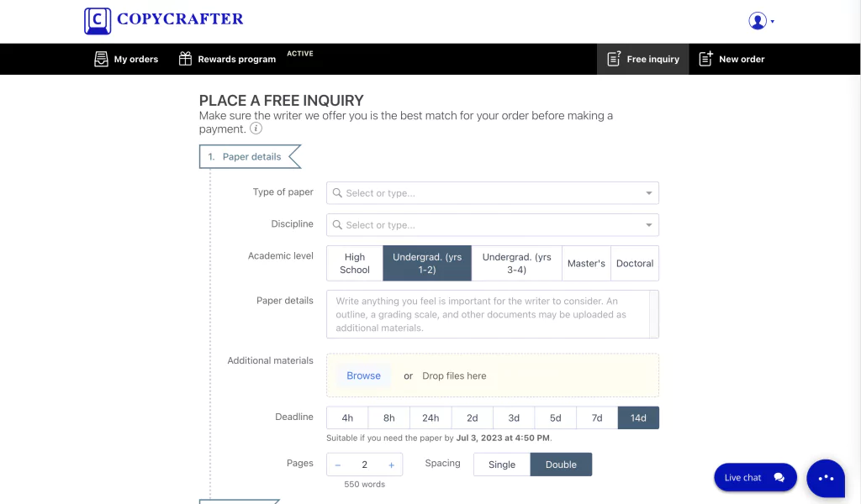
Task: Select Master's academic level
Action: click(586, 263)
